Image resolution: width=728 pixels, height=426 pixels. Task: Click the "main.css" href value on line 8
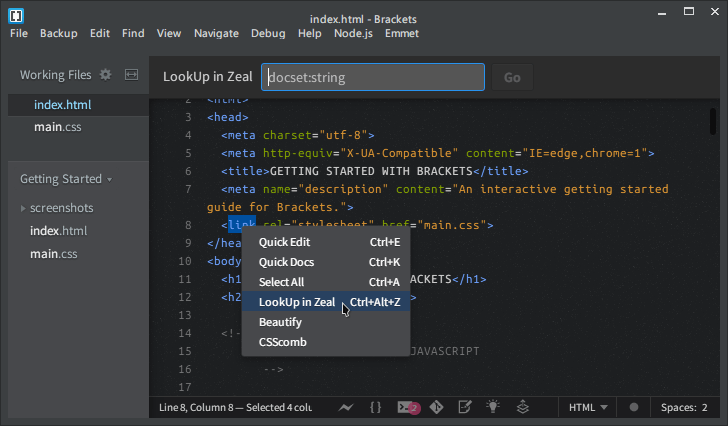click(x=452, y=225)
